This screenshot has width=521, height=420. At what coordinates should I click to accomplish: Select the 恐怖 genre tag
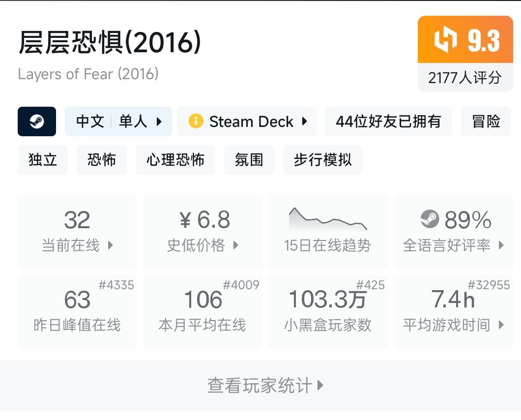(102, 160)
